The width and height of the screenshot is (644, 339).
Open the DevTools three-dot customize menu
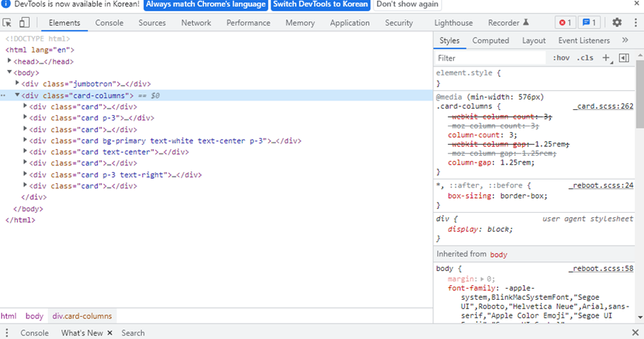point(635,23)
